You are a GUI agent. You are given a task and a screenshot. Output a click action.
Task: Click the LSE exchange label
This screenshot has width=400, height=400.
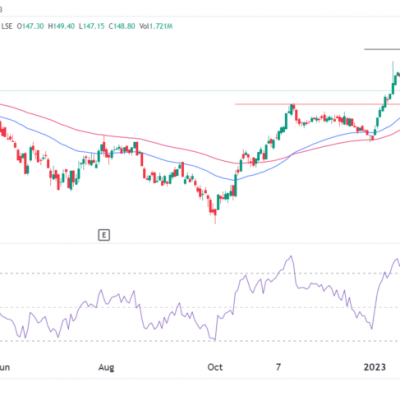tap(7, 26)
